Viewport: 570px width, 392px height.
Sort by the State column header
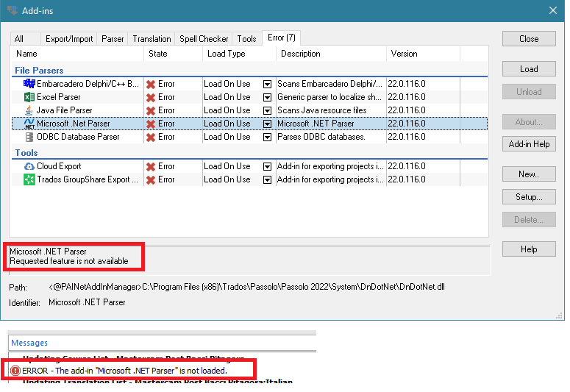(173, 54)
